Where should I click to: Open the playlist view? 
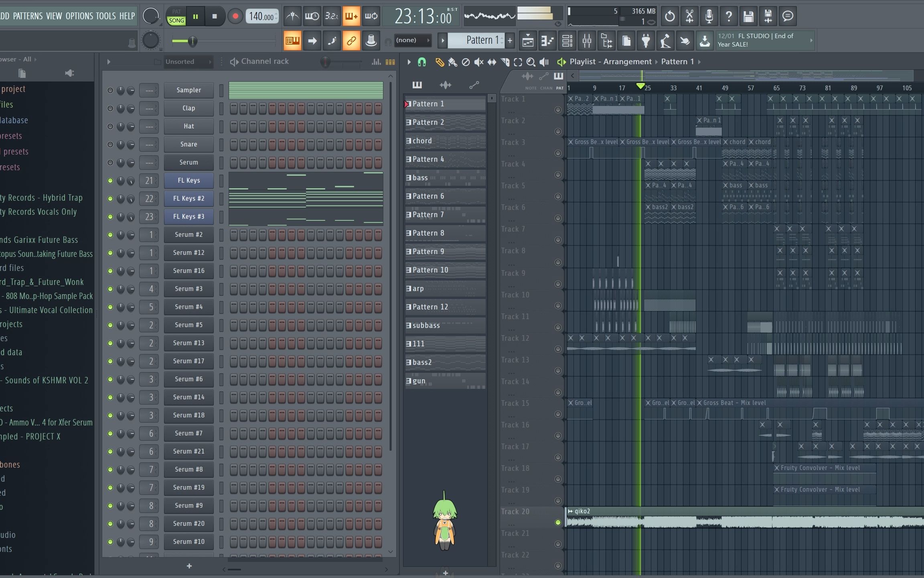click(528, 41)
